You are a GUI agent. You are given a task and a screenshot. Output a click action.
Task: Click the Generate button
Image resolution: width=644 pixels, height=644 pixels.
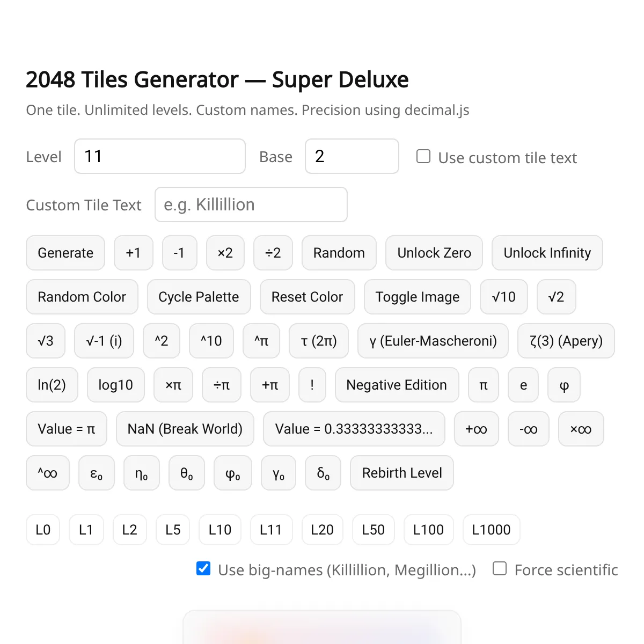[65, 253]
